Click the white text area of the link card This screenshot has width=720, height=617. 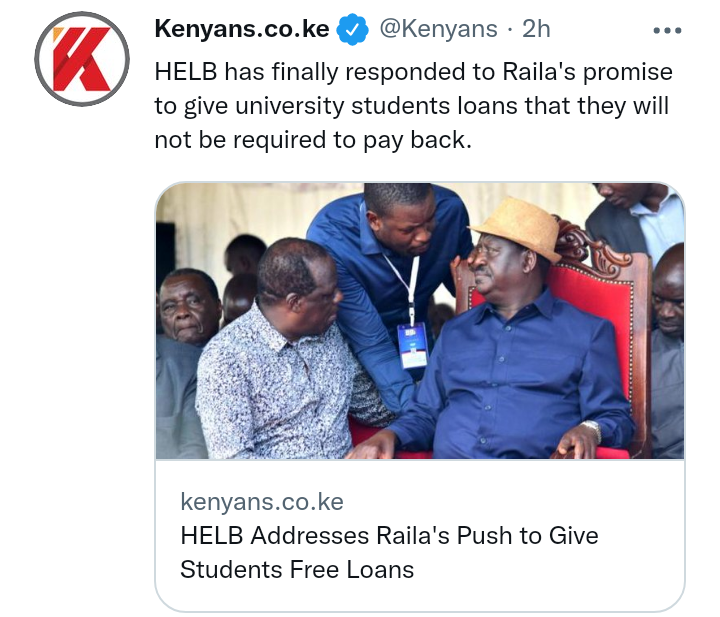(x=420, y=535)
